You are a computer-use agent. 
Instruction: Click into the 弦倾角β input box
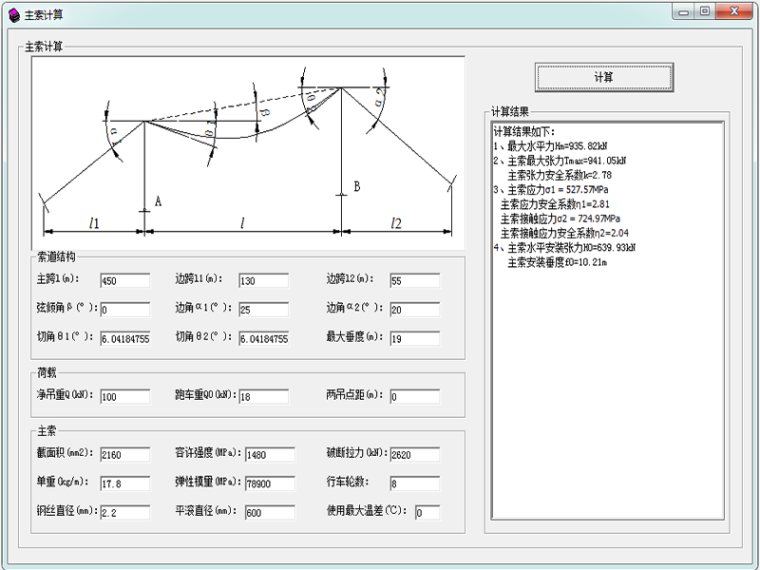(124, 310)
